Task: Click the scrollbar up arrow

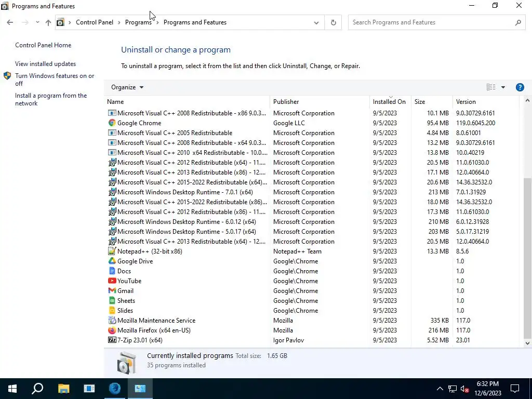Action: pos(527,100)
